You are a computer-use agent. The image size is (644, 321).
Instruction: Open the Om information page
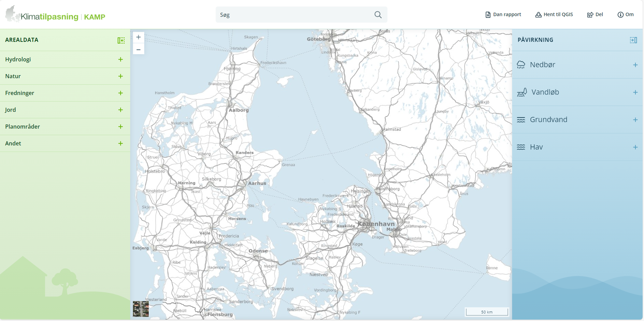click(626, 14)
